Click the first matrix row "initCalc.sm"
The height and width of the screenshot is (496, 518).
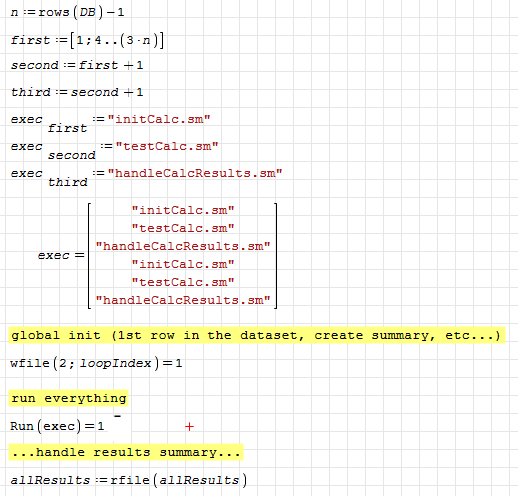tap(183, 210)
